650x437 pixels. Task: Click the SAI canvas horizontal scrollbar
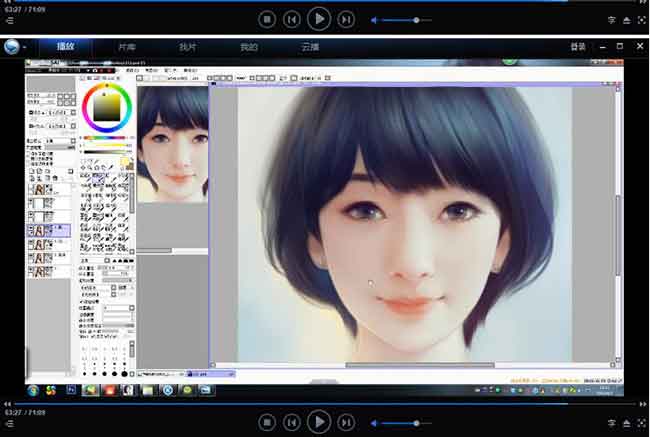(420, 365)
